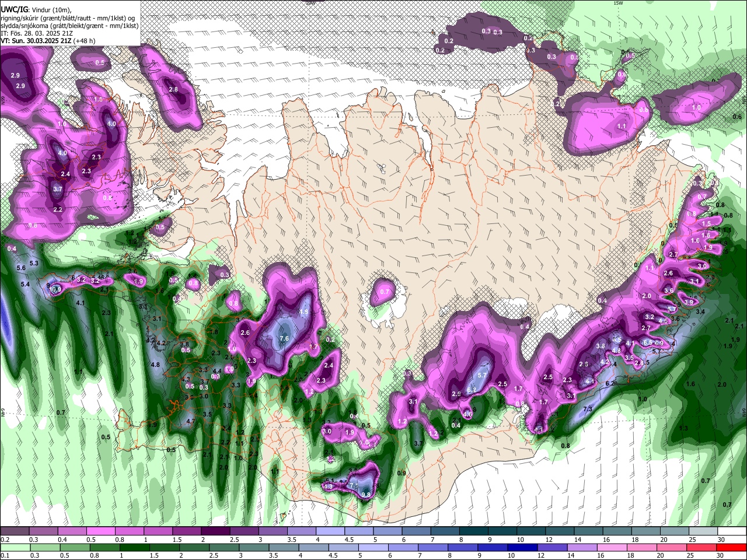Select the pale grey top-row swatch at 25
The height and width of the screenshot is (560, 747).
click(x=703, y=531)
